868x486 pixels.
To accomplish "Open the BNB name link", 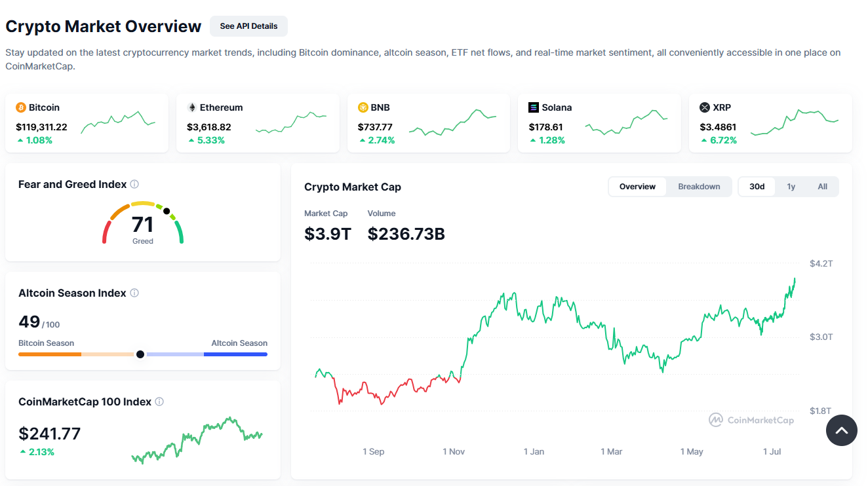I will pos(380,107).
